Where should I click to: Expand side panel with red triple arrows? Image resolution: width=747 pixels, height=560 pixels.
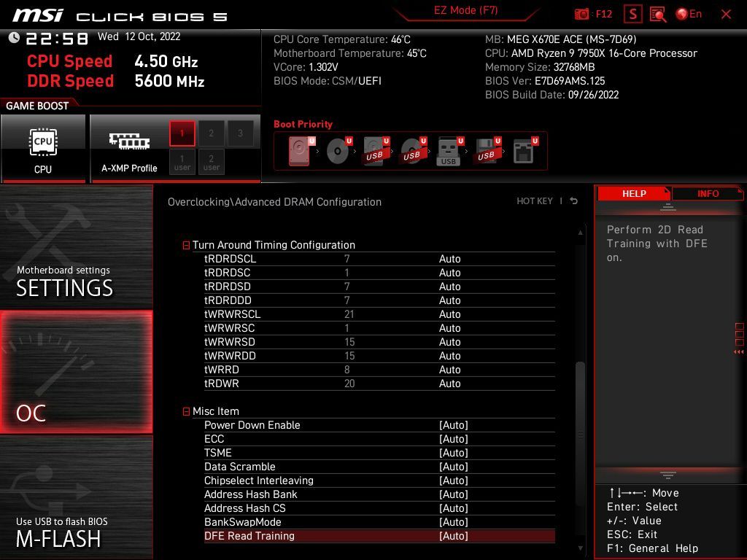coord(739,352)
